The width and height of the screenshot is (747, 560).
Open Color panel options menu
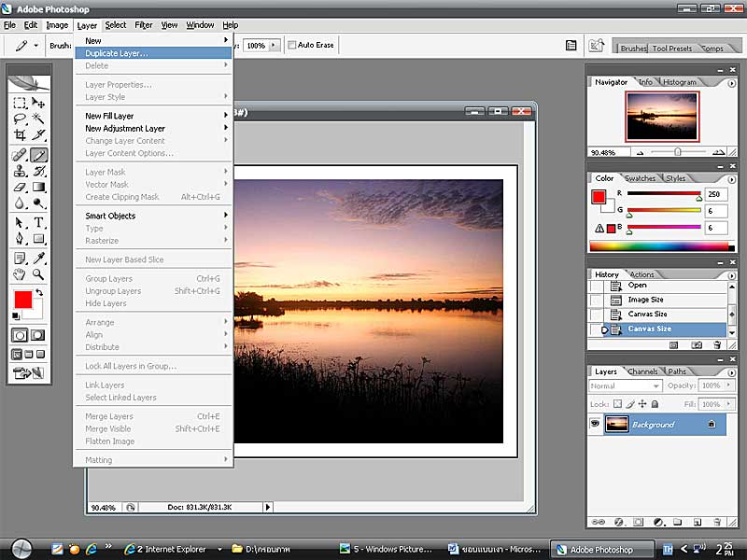coord(731,179)
